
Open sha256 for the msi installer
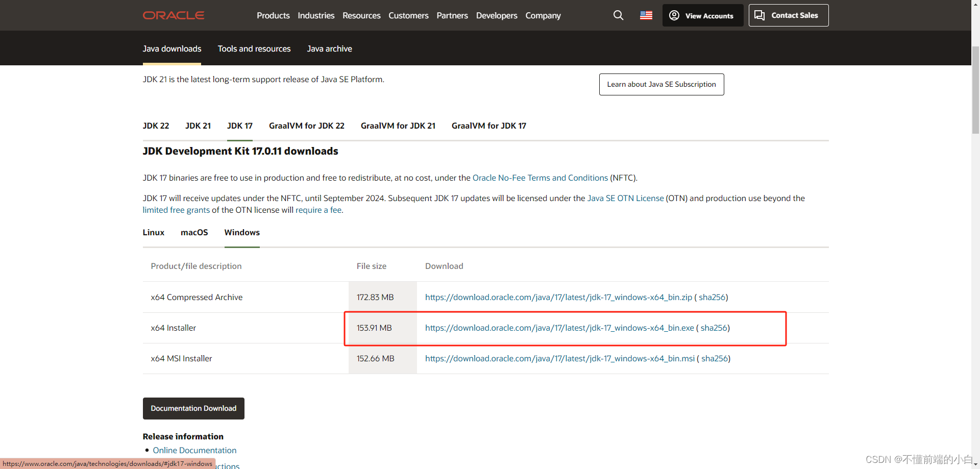(715, 358)
